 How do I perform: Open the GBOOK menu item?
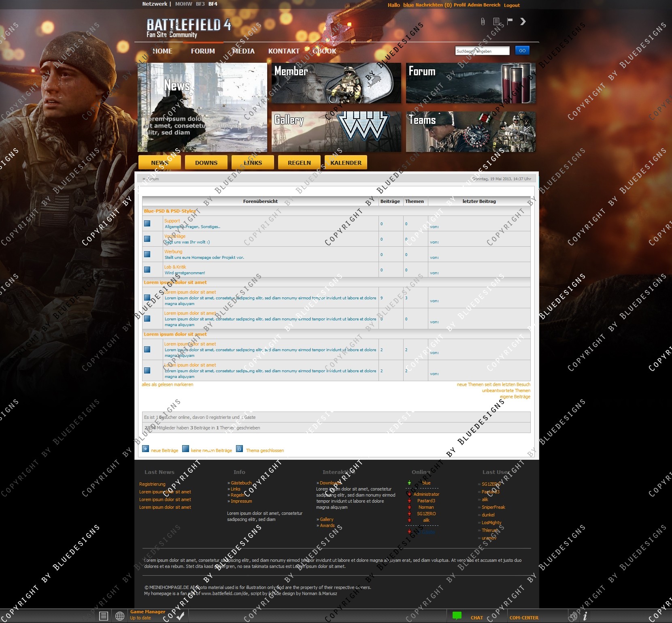[x=325, y=51]
